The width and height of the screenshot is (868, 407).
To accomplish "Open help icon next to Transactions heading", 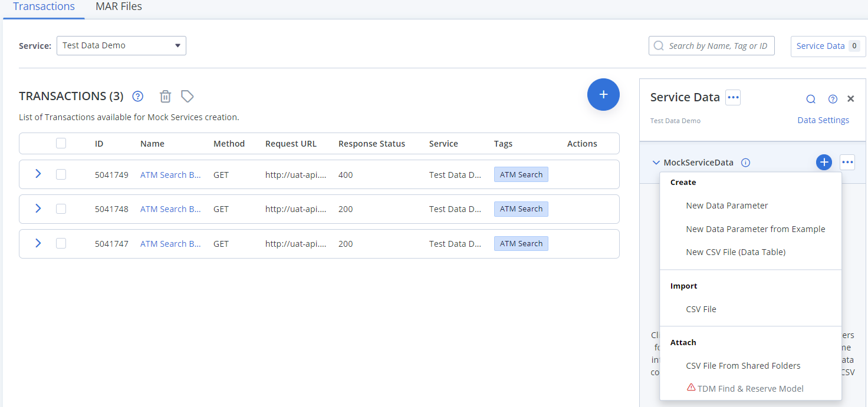I will click(x=138, y=97).
